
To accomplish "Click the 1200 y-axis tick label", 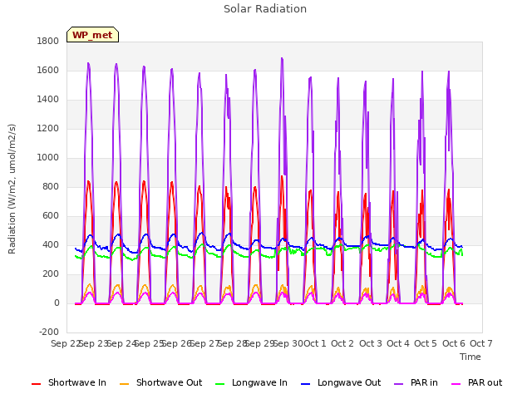I will (x=48, y=129).
